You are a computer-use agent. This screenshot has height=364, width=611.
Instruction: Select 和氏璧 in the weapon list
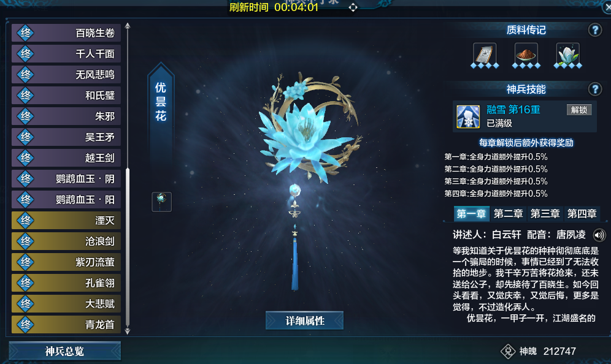coord(66,96)
